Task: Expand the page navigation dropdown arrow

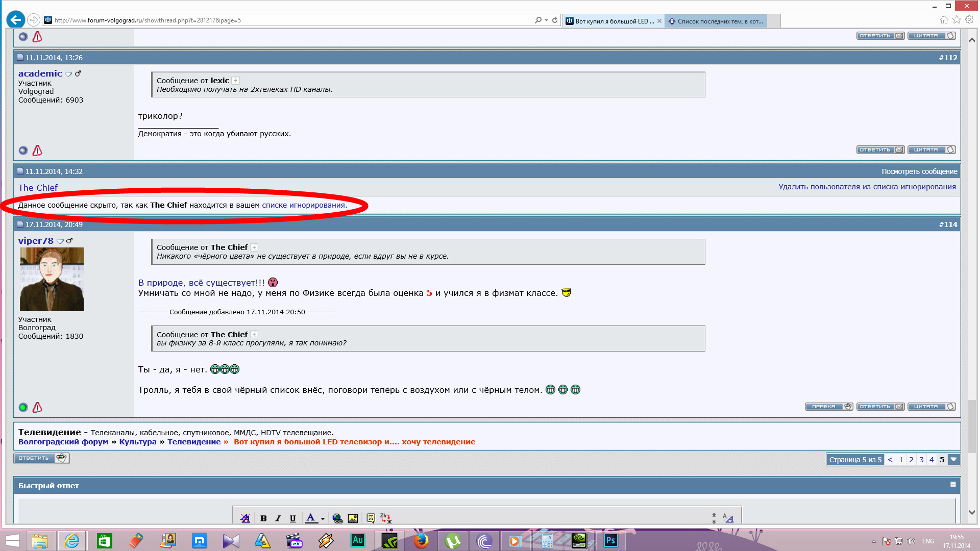Action: click(x=953, y=460)
